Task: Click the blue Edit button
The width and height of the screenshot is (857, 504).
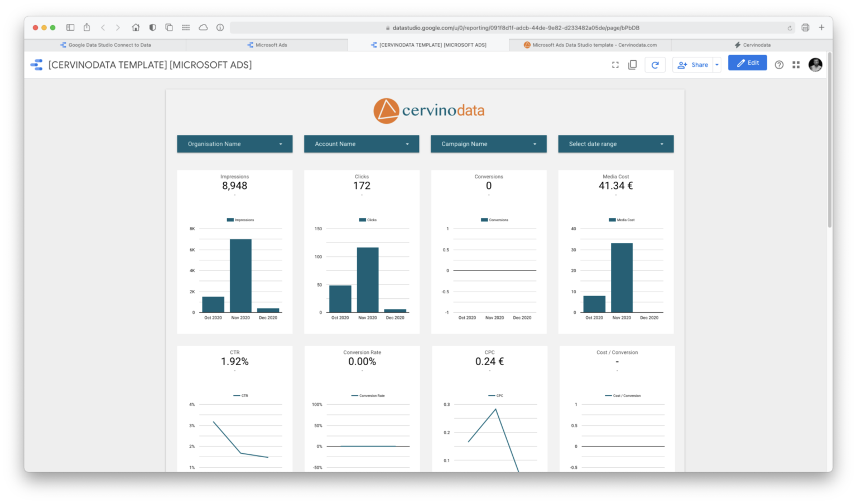Action: coord(747,63)
